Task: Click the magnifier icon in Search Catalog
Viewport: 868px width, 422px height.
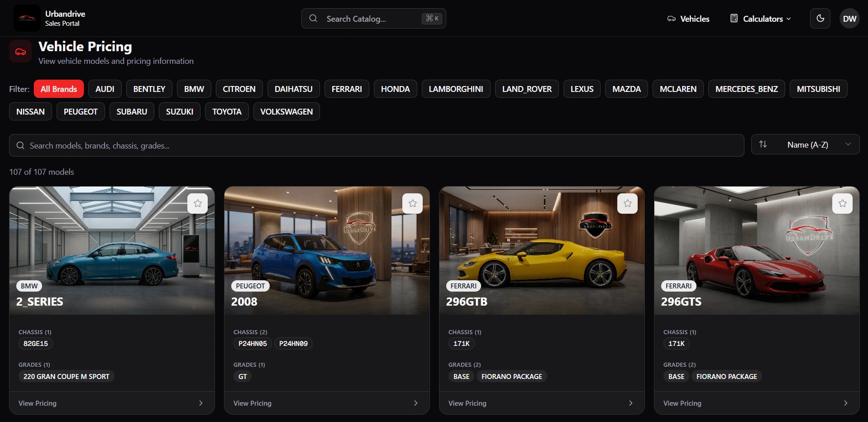Action: pos(313,19)
